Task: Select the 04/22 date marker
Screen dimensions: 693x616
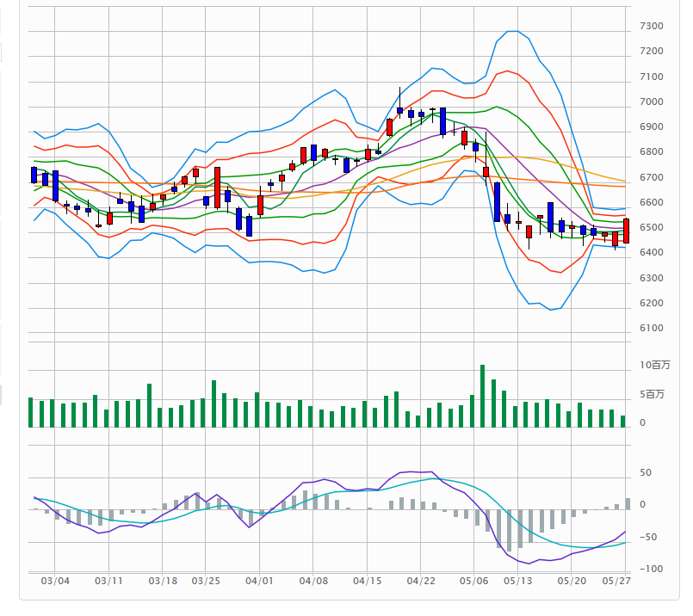Action: click(x=420, y=581)
